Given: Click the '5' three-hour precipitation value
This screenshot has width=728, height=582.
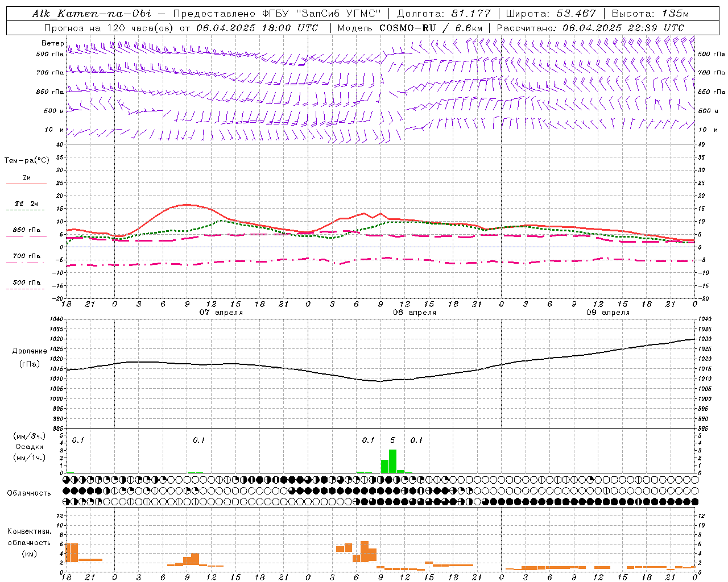Looking at the screenshot, I should pos(392,440).
